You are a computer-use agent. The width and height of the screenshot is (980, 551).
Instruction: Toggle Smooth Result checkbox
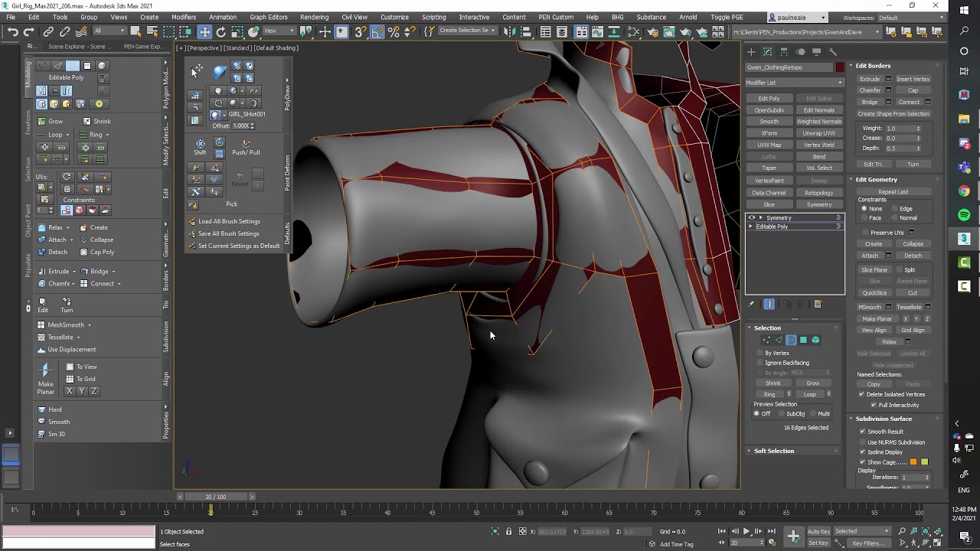pyautogui.click(x=862, y=432)
